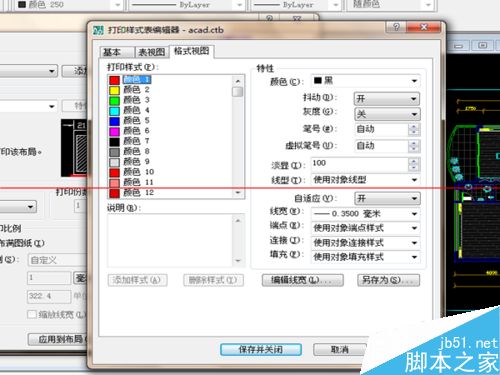
Task: Select plot style 颜色 4
Action: pos(136,110)
